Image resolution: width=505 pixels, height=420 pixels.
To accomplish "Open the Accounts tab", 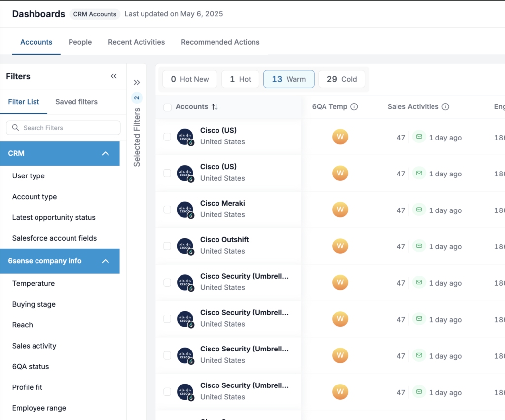I will pos(36,42).
